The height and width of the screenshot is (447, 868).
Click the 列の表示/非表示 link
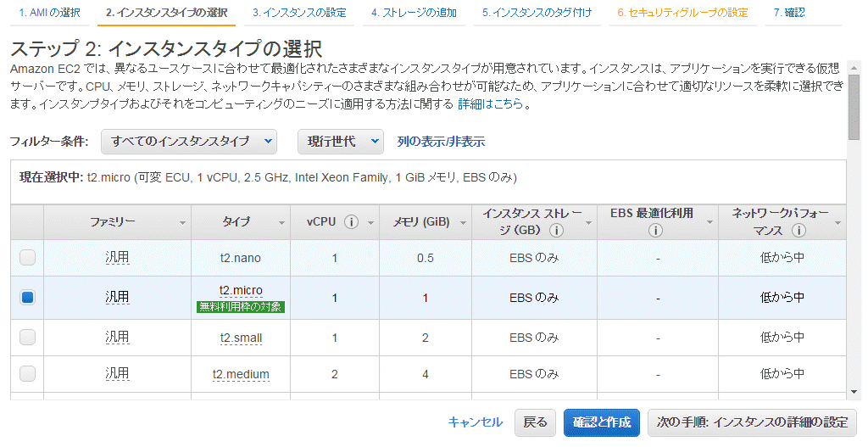pos(441,142)
